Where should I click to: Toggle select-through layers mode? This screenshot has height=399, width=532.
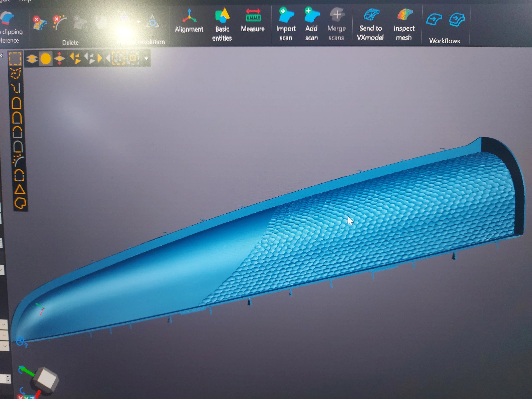tap(32, 59)
